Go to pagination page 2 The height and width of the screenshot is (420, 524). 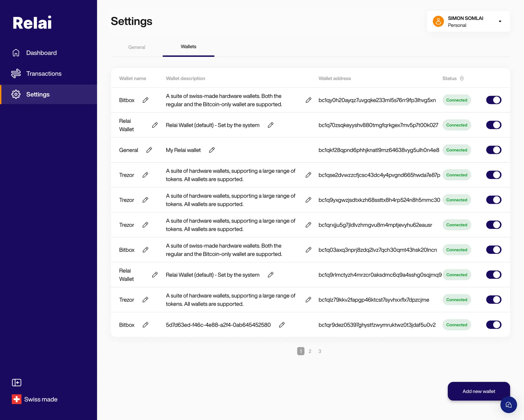pos(310,351)
